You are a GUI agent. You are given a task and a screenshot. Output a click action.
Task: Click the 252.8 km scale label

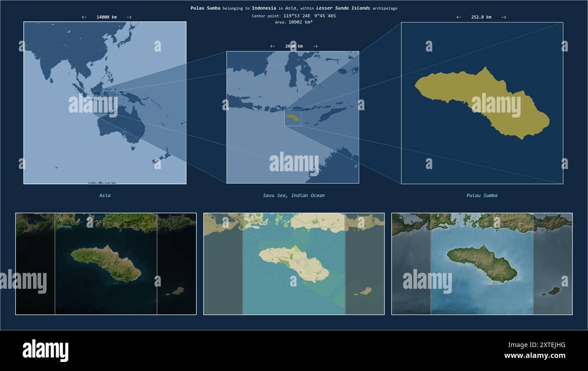click(x=481, y=17)
